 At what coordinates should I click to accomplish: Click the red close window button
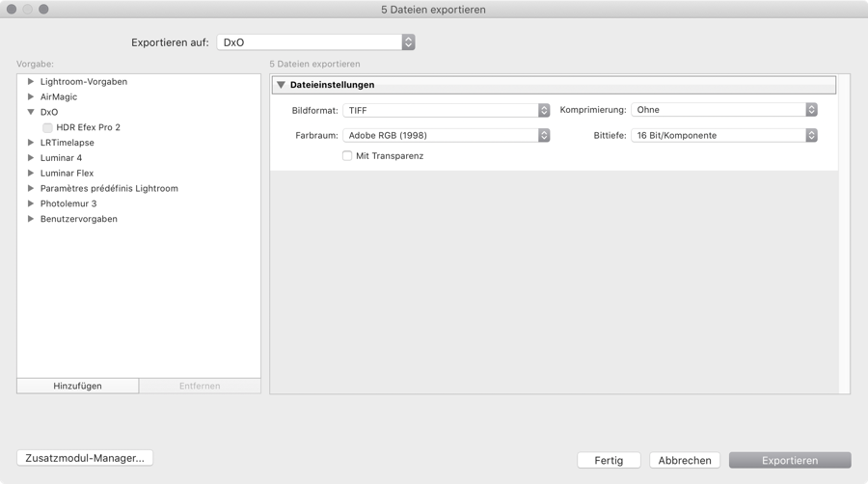coord(11,9)
